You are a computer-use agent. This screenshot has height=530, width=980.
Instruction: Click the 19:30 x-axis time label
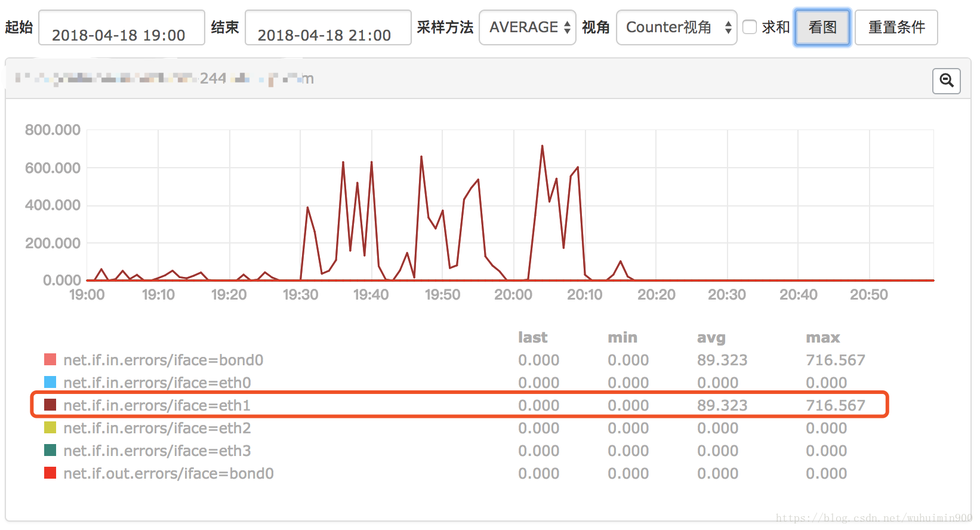300,294
